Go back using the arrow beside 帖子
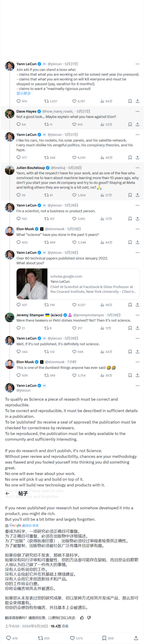The width and height of the screenshot is (145, 644). (x=8, y=493)
